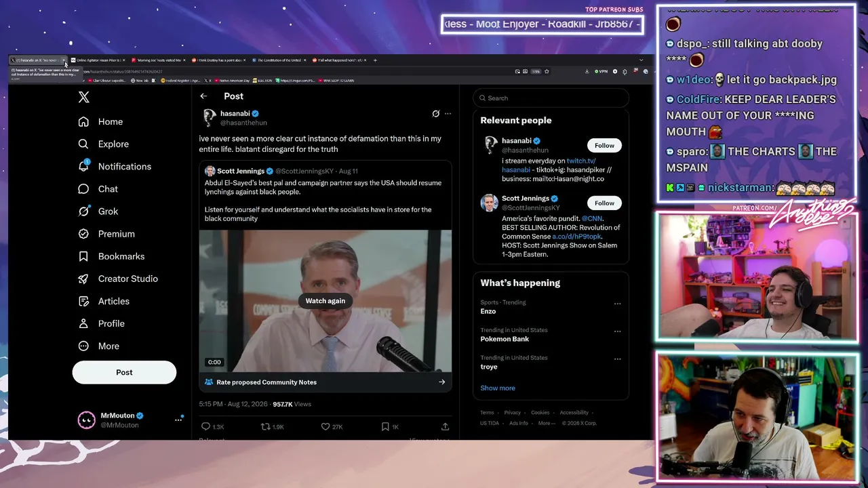Open the Accessibility footer link

point(574,413)
